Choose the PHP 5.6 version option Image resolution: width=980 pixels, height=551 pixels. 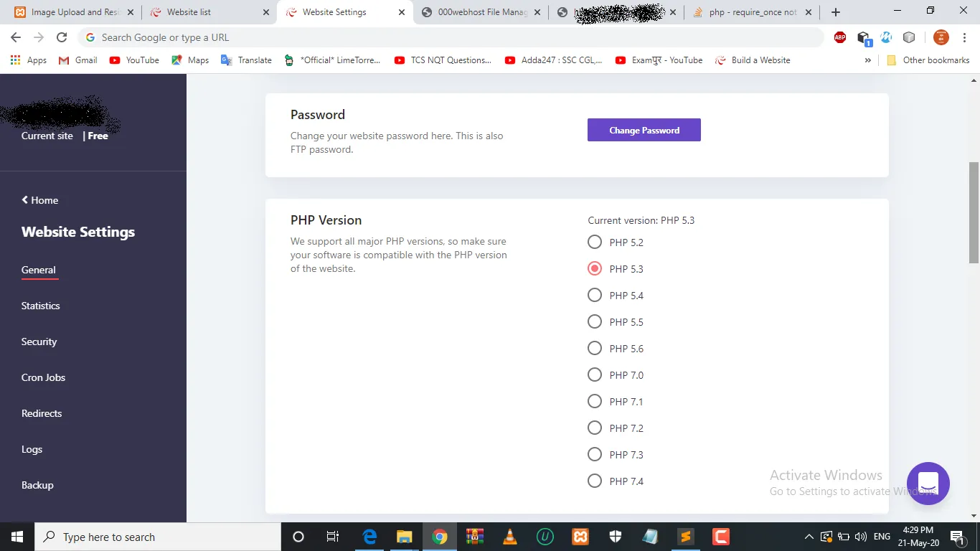click(595, 348)
